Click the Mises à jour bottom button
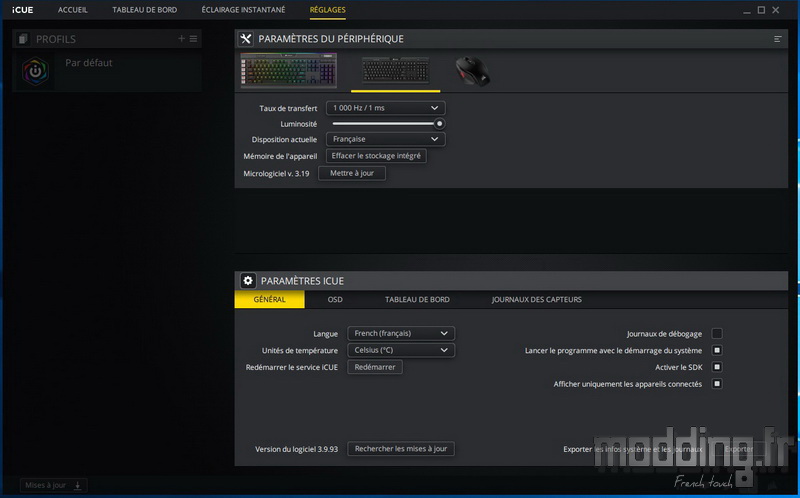This screenshot has width=800, height=498. point(54,486)
